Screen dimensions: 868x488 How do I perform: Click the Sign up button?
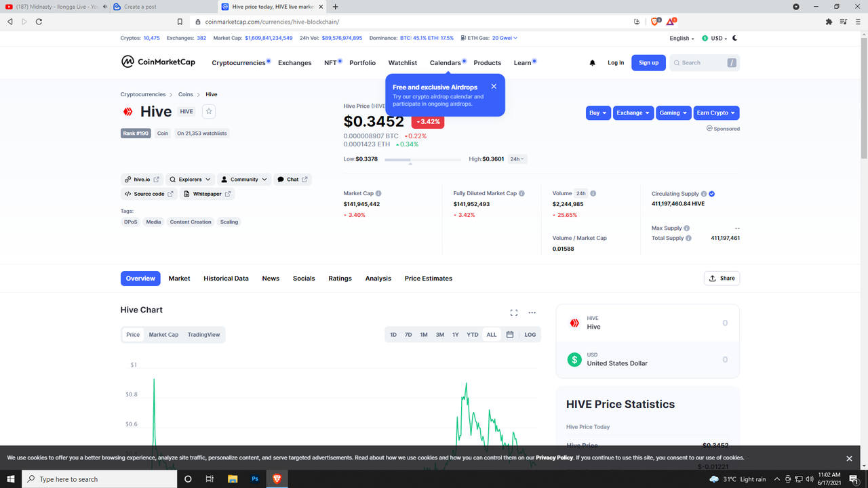(649, 63)
